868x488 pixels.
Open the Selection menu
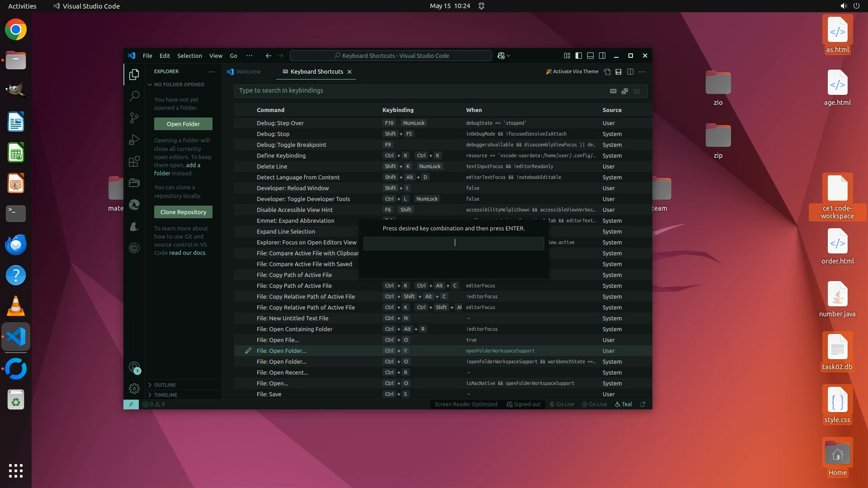(x=189, y=56)
